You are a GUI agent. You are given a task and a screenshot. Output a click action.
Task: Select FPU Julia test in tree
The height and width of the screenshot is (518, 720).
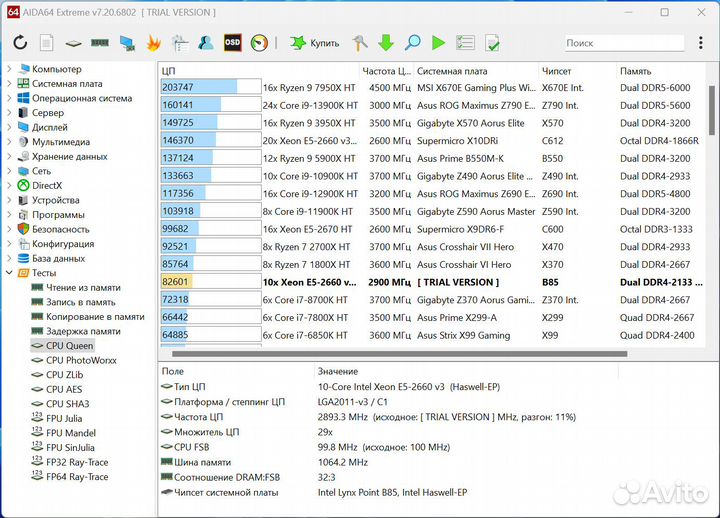pos(67,418)
